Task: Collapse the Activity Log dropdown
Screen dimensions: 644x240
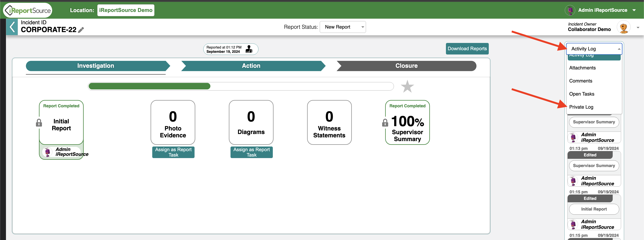Action: (594, 49)
